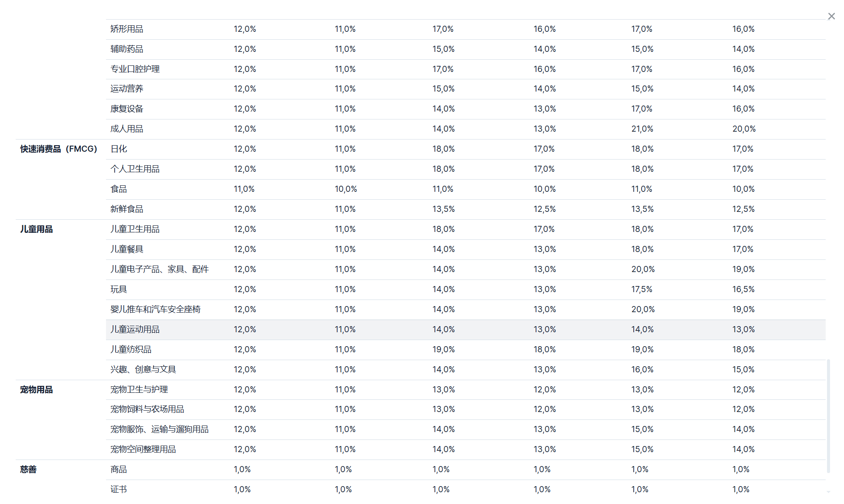The height and width of the screenshot is (504, 844).
Task: Click the 个人卫生用品 row label
Action: (x=135, y=169)
